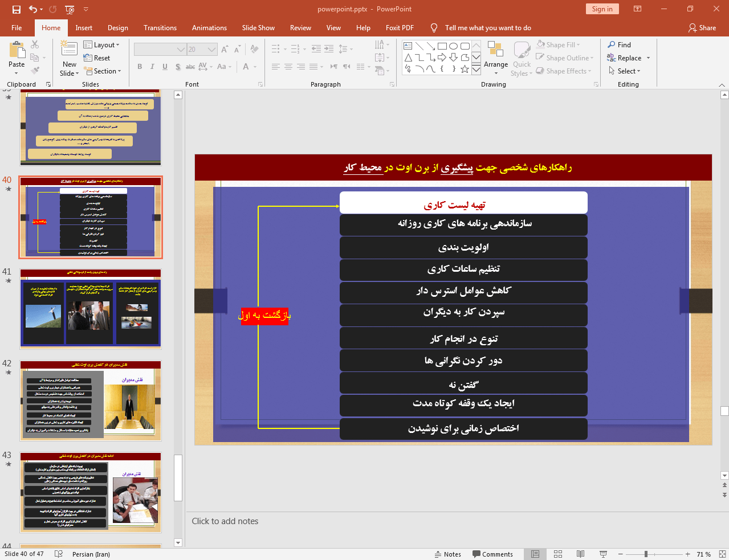This screenshot has height=560, width=729.
Task: Click the red 'بازگشت به اول' button on slide
Action: 264,315
